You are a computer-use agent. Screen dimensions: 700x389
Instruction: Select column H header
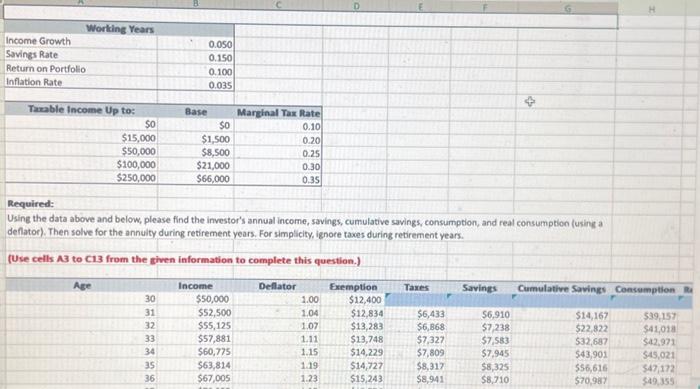click(x=651, y=9)
